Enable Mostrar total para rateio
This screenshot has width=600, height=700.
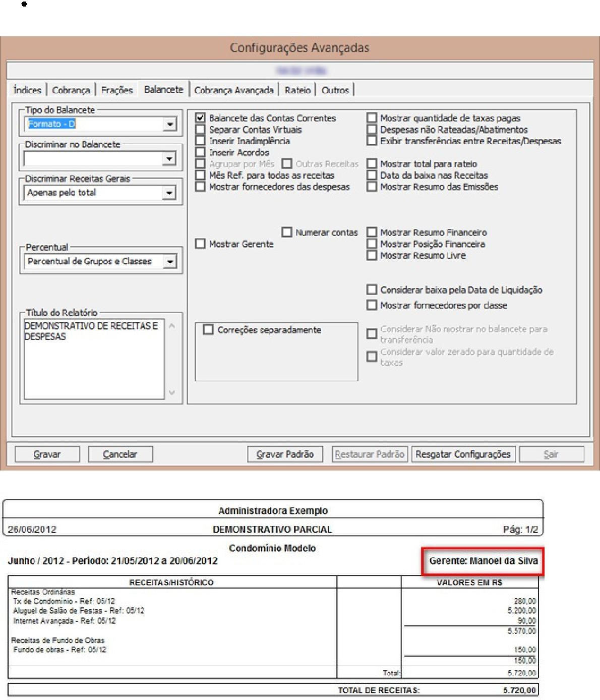tap(372, 163)
